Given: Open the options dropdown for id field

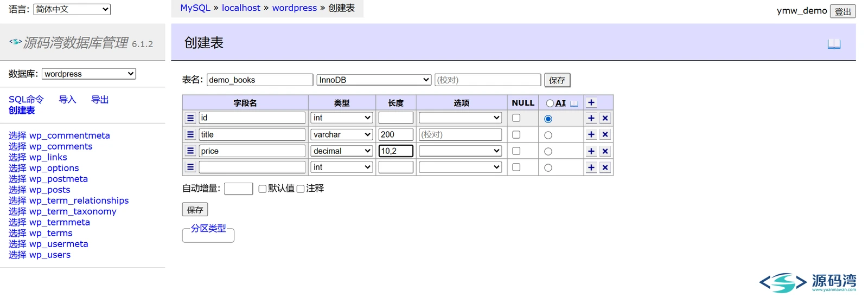Looking at the screenshot, I should (461, 118).
